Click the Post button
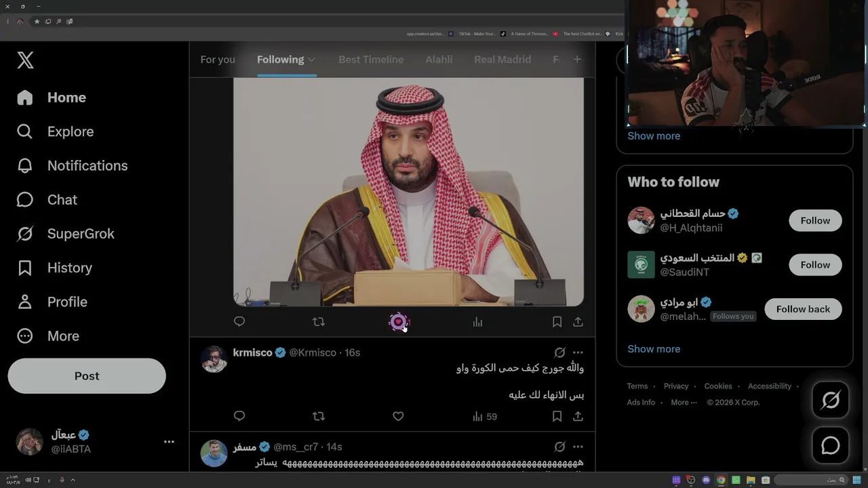 tap(87, 376)
